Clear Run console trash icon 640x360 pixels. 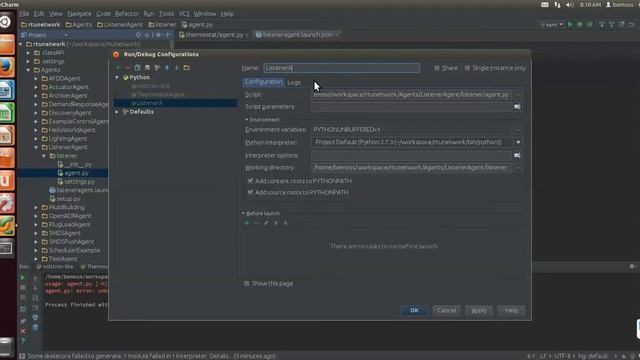coord(36,327)
